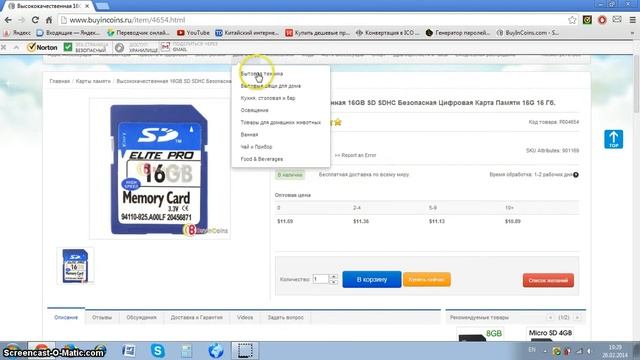This screenshot has height=360, width=640.
Task: Open the Китайский интернет bookmark
Action: pyautogui.click(x=247, y=33)
